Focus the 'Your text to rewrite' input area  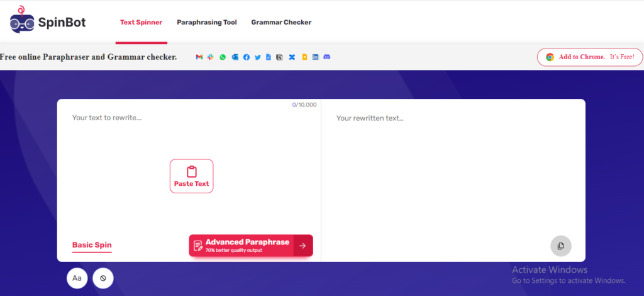(x=189, y=180)
